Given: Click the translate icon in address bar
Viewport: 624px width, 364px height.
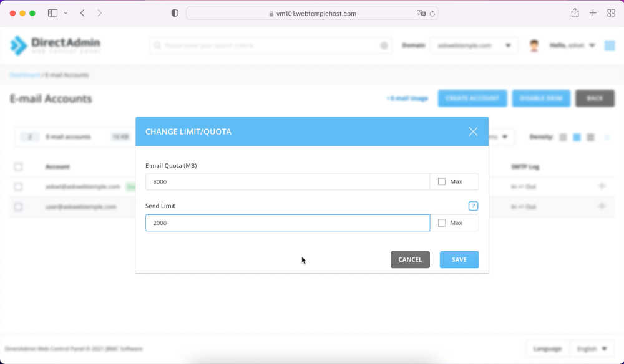Looking at the screenshot, I should tap(421, 14).
